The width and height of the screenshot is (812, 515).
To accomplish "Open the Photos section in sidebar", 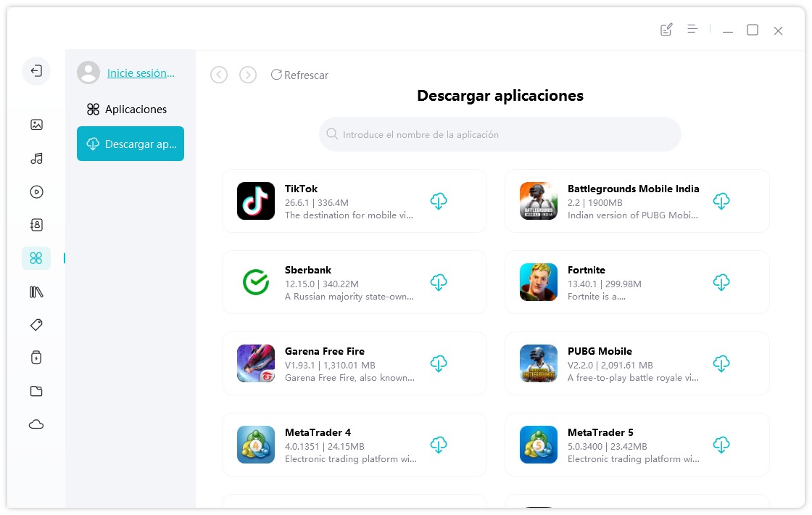I will [x=36, y=124].
